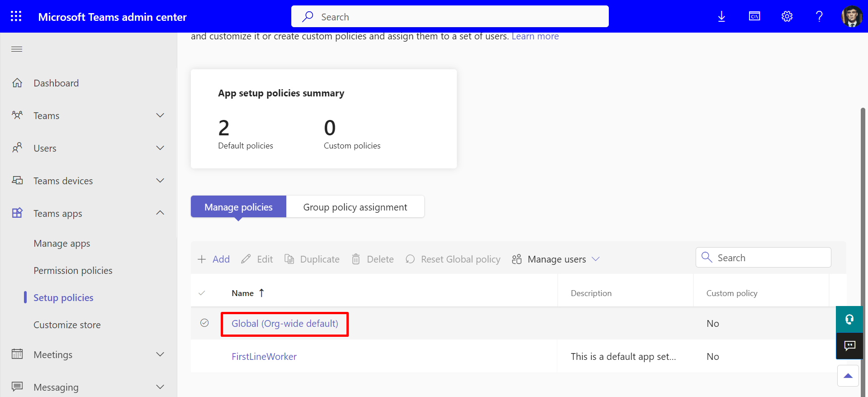Open the Manage users dropdown arrow

[x=596, y=259]
